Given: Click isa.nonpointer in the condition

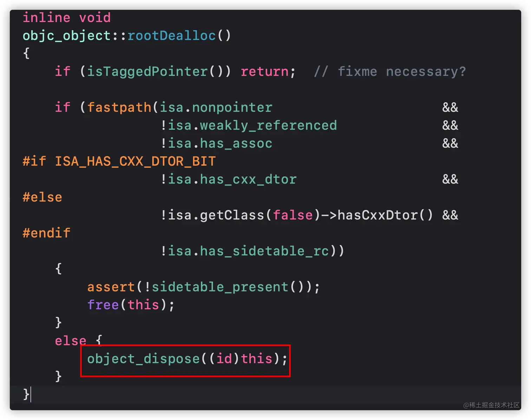Looking at the screenshot, I should (x=216, y=107).
